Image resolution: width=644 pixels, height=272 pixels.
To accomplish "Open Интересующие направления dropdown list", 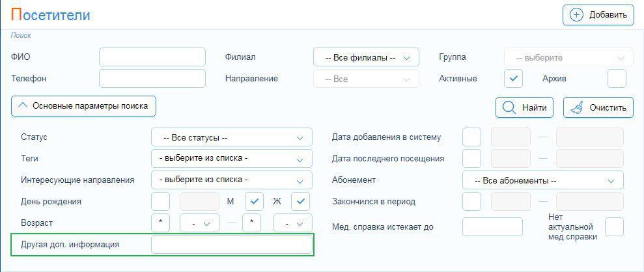I will click(231, 180).
